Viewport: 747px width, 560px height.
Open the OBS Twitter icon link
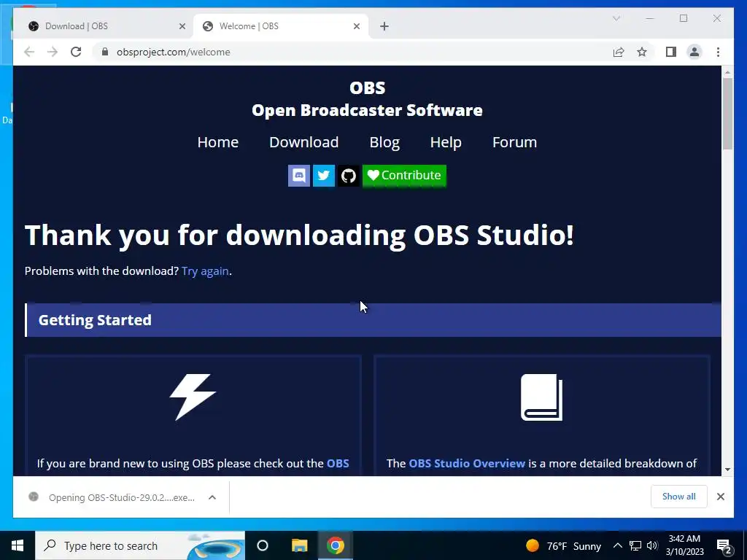coord(323,176)
